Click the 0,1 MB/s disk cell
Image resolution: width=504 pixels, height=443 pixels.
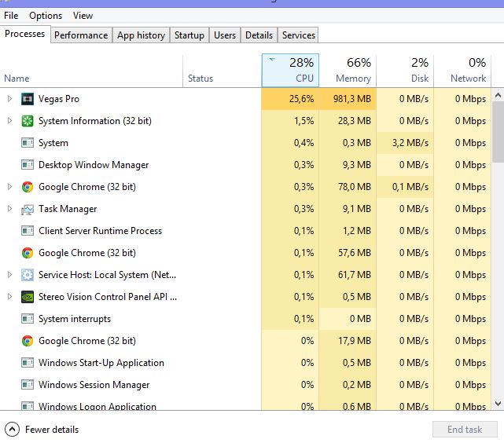(x=405, y=187)
